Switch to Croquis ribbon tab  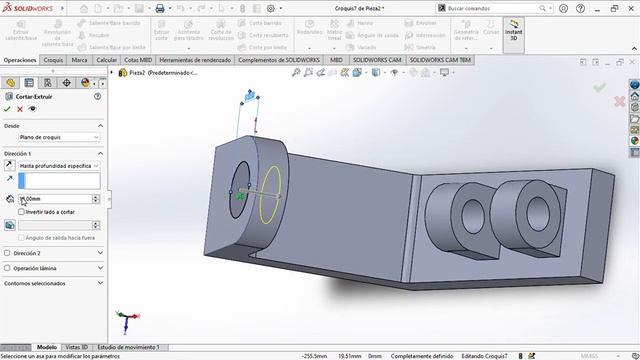point(53,60)
